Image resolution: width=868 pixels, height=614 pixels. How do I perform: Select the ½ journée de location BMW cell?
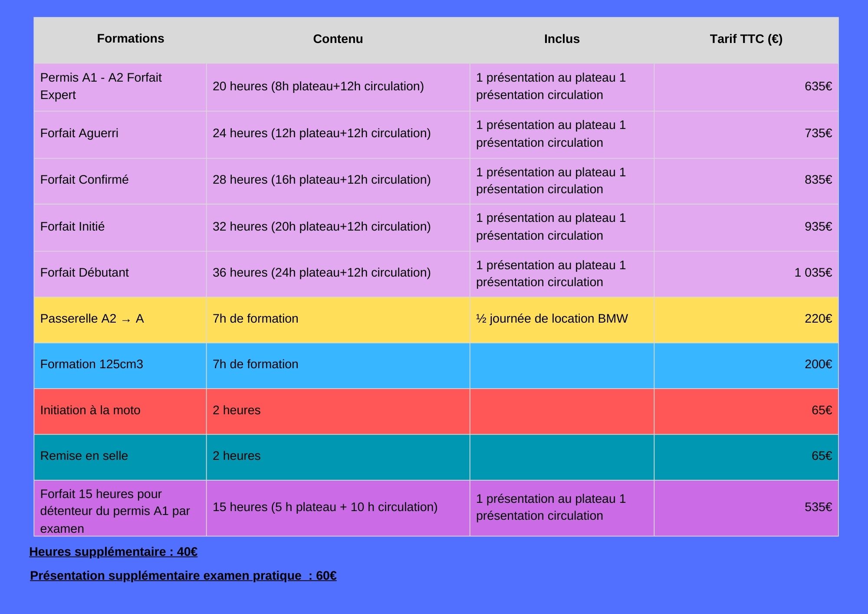click(x=552, y=319)
